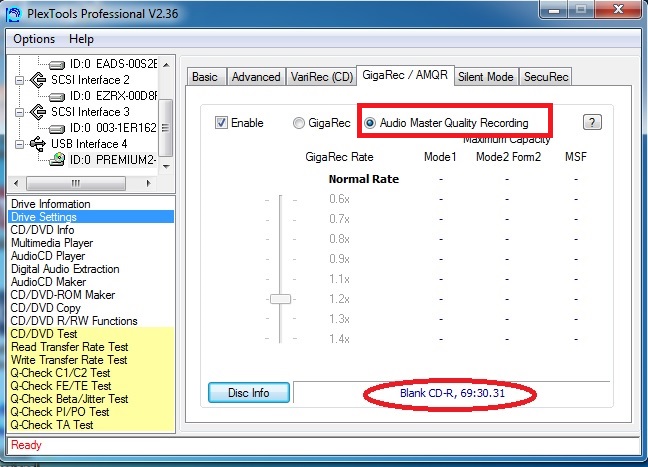Screen dimensions: 648x467
Task: Click device tree scroll right arrow
Action: (148, 183)
